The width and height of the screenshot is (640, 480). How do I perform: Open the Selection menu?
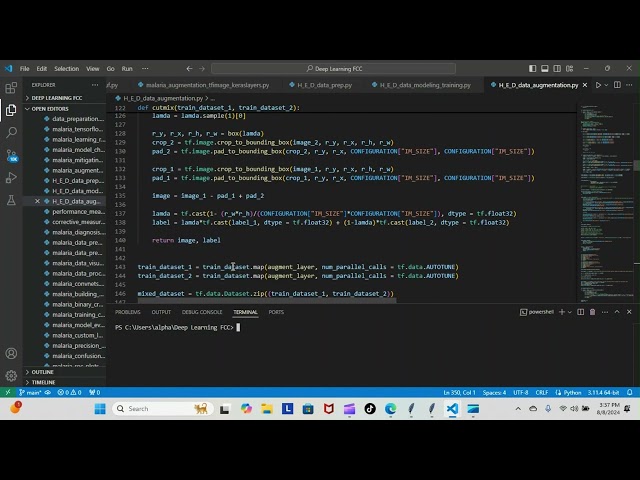pos(67,69)
